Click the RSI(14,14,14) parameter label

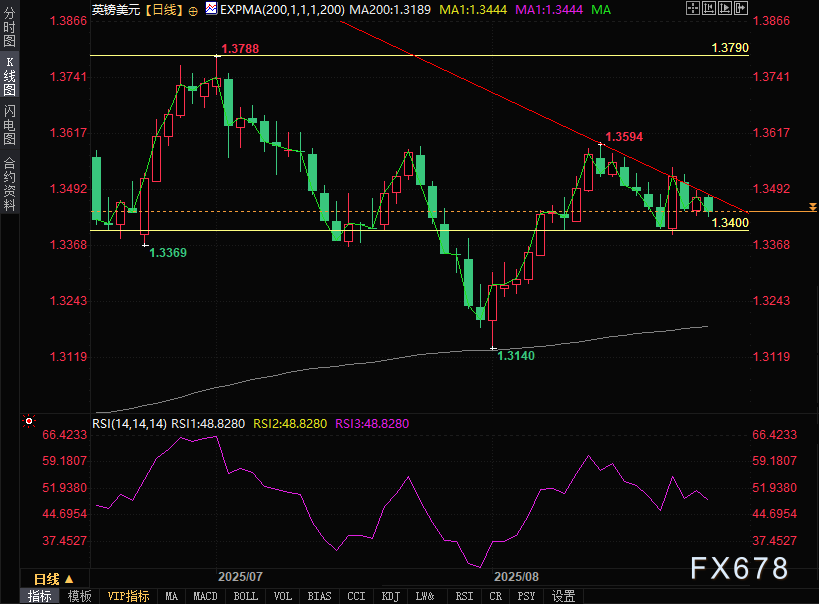pos(130,424)
